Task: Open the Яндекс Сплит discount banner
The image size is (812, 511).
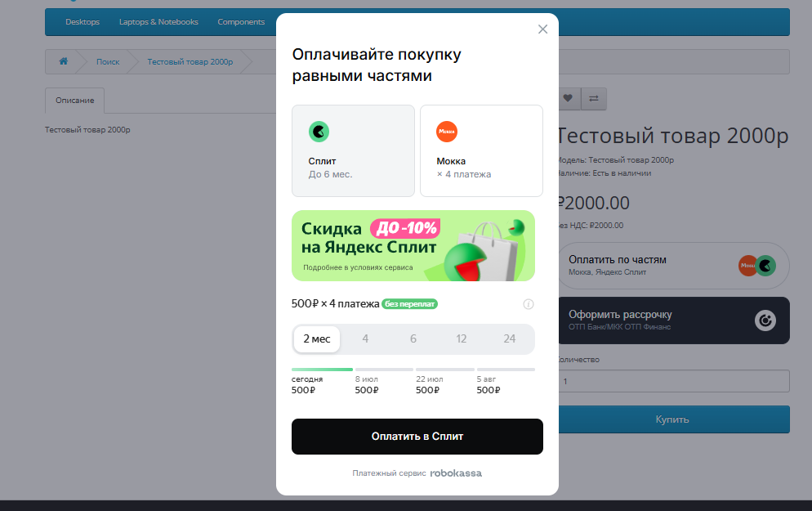Action: [413, 245]
